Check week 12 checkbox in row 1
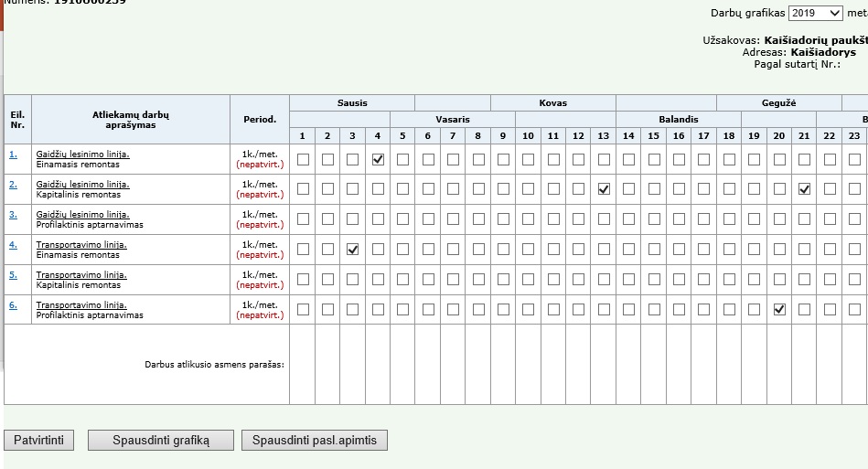 [578, 159]
